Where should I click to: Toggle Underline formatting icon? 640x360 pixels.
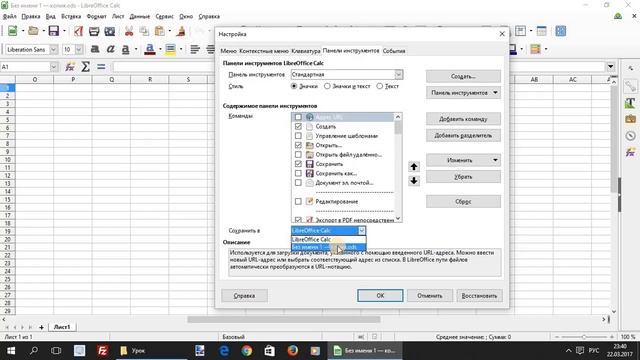(x=125, y=49)
